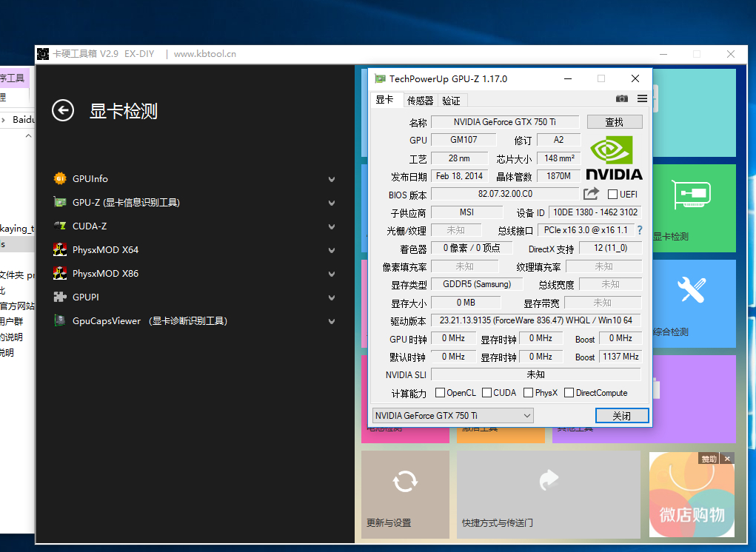Screen dimensions: 756x552
Task: Expand the GpuCapsViewer row chevron
Action: click(x=332, y=321)
